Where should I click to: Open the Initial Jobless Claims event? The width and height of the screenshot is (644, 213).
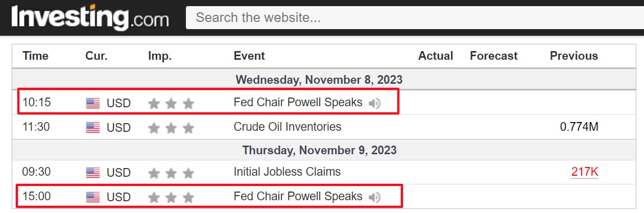(287, 172)
